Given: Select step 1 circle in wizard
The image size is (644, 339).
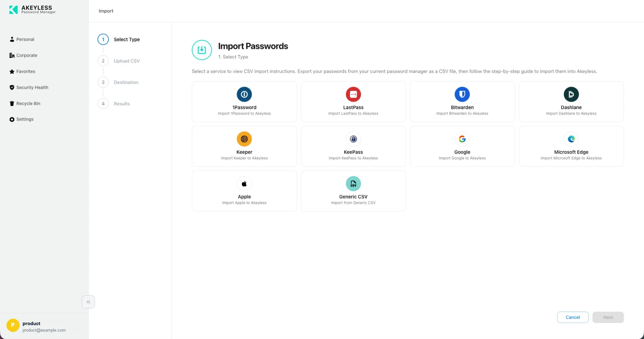Looking at the screenshot, I should [103, 39].
